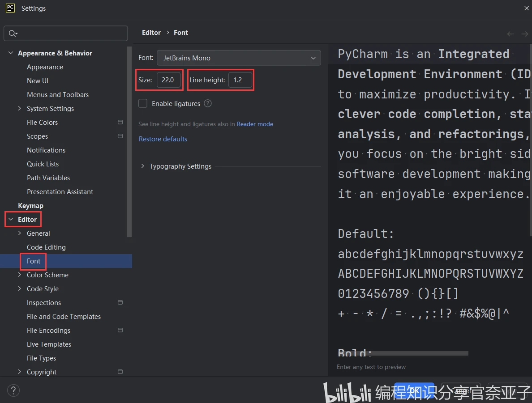
Task: Enable the ligatures checkbox
Action: coord(143,103)
